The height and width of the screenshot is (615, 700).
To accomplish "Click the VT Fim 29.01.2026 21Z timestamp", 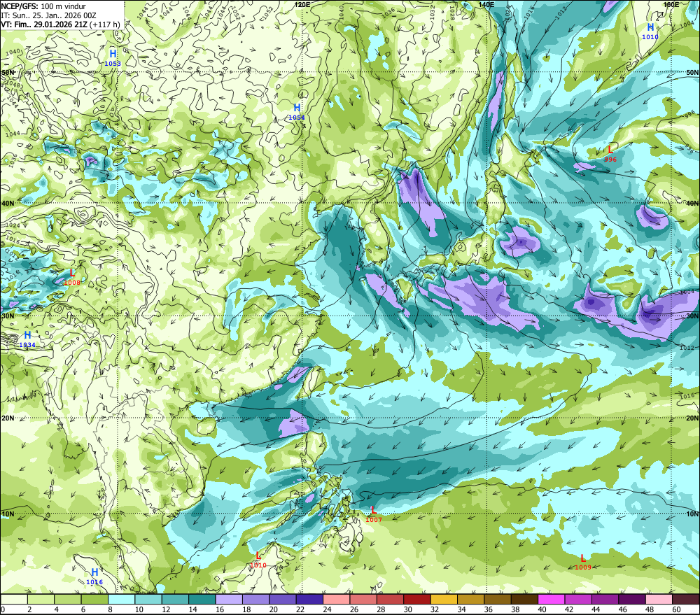I will coord(44,24).
